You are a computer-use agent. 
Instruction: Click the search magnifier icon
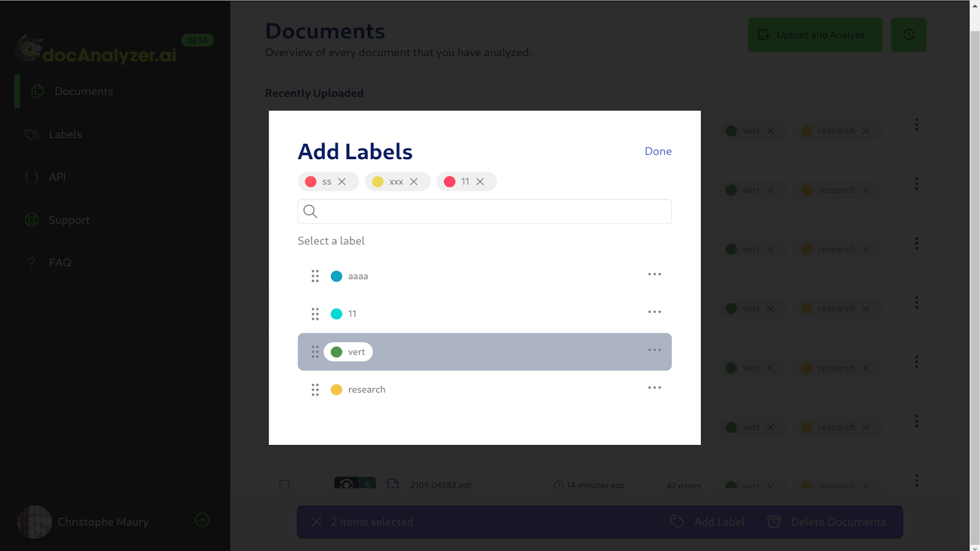click(x=311, y=212)
